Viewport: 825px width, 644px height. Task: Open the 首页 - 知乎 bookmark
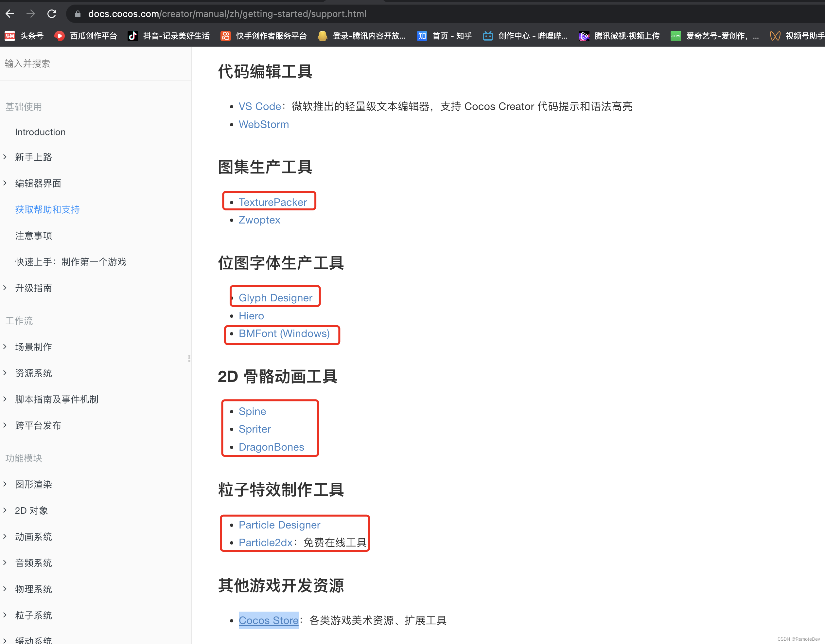[445, 36]
